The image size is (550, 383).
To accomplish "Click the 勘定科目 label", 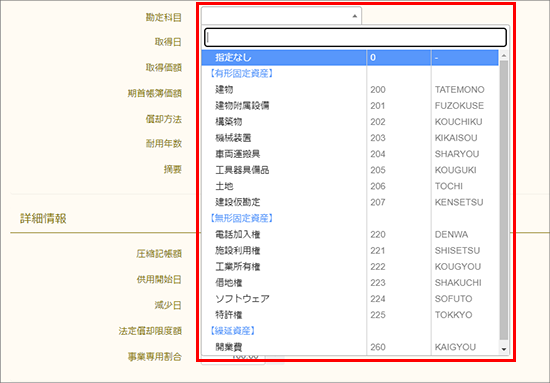I will click(163, 17).
